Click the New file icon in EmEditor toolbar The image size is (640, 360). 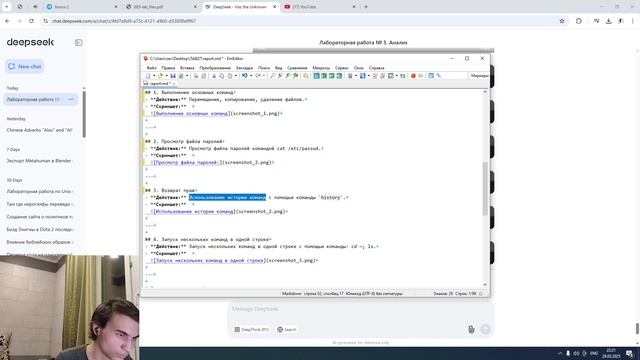(x=148, y=76)
